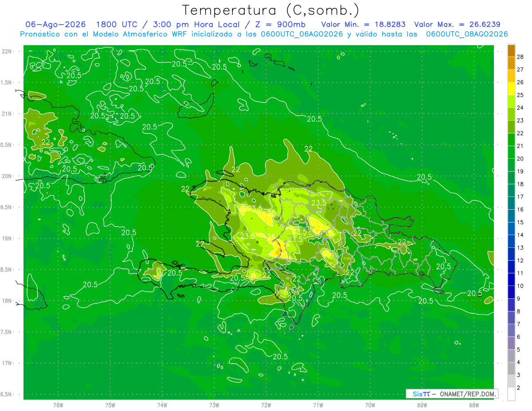Click the '18N' latitude axis label
Viewport: 532px width, 411px height.
[8, 301]
